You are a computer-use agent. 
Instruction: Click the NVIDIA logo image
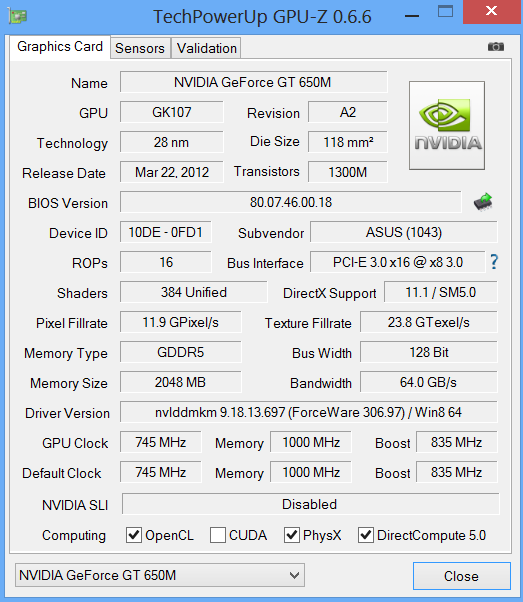[447, 125]
